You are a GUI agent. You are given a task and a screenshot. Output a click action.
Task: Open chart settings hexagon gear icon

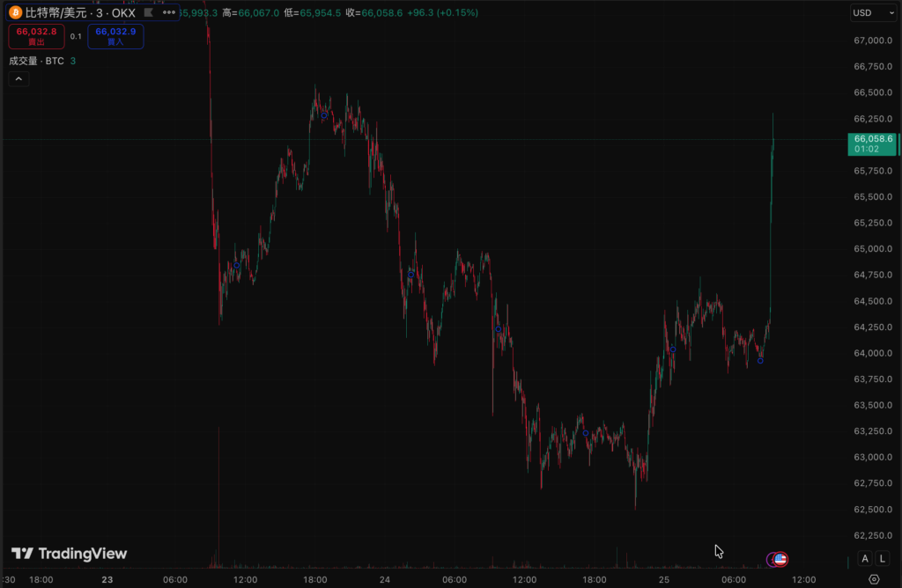(874, 579)
